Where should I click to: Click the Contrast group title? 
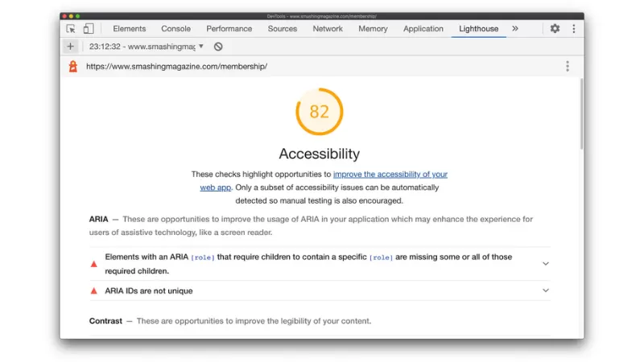click(x=105, y=321)
